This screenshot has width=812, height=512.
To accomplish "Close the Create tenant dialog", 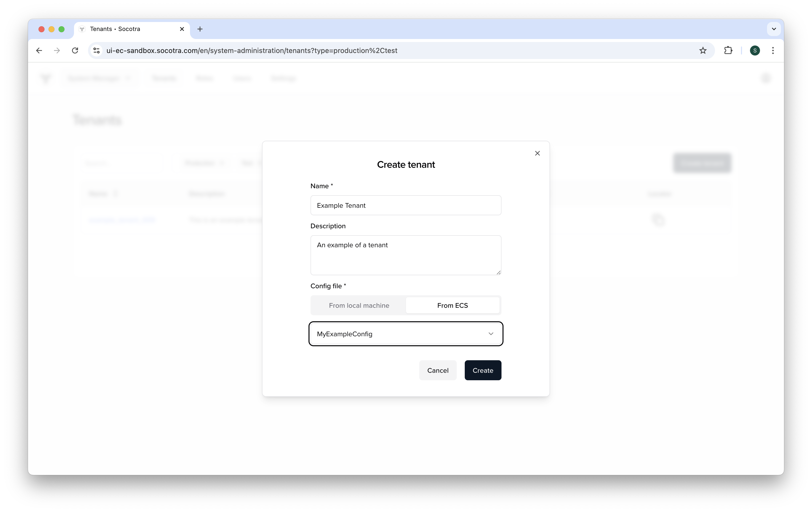I will tap(537, 153).
